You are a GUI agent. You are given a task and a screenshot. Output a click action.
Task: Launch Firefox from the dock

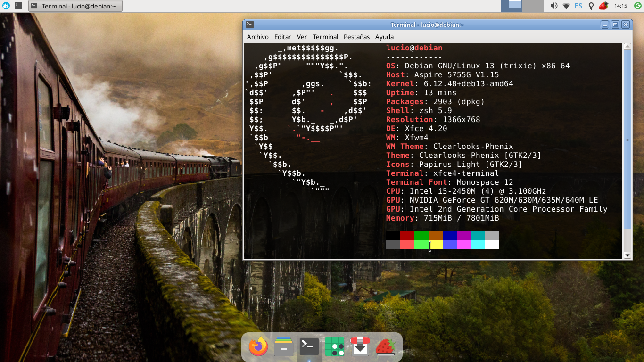point(258,347)
